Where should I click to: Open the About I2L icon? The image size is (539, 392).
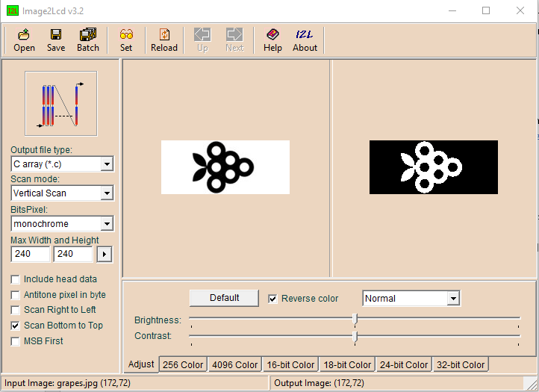click(305, 40)
